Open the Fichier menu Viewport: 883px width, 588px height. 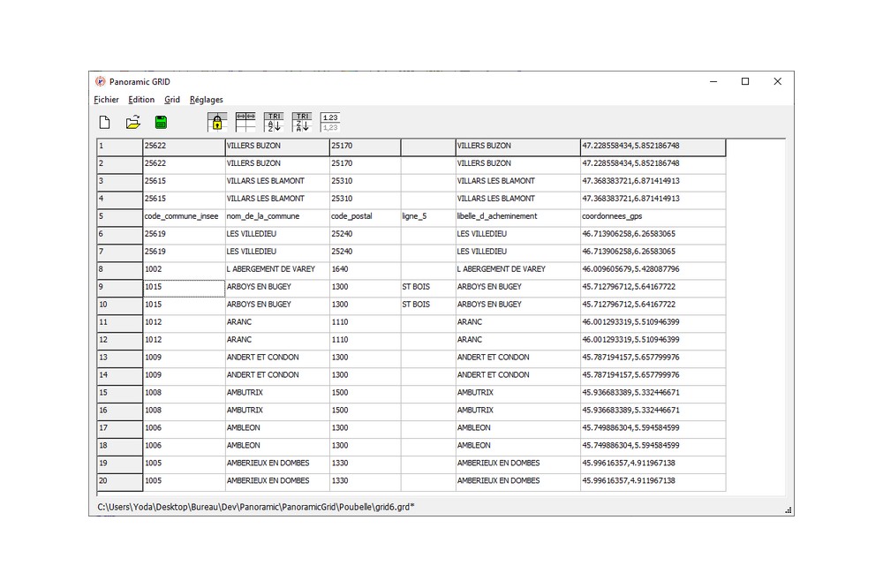(x=106, y=100)
